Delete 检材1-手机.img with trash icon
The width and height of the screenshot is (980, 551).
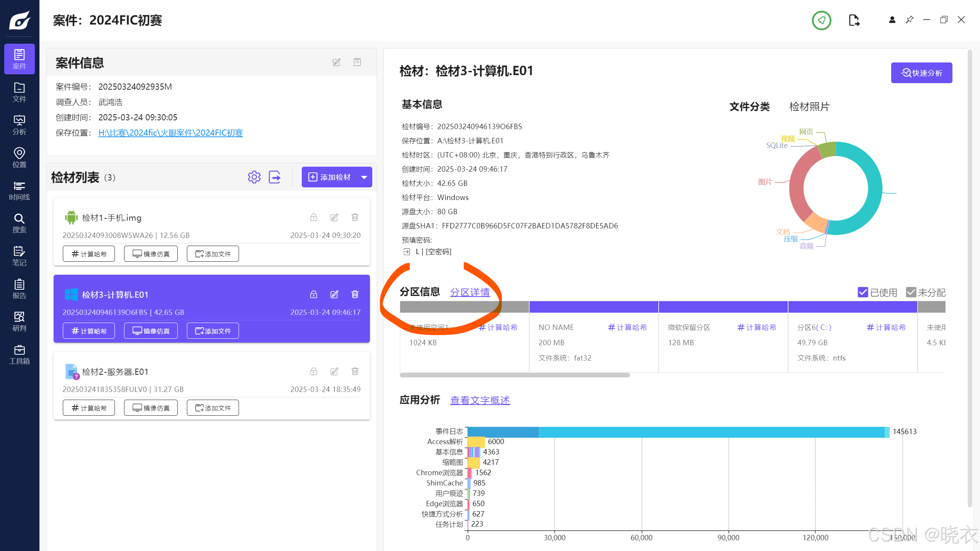coord(355,218)
